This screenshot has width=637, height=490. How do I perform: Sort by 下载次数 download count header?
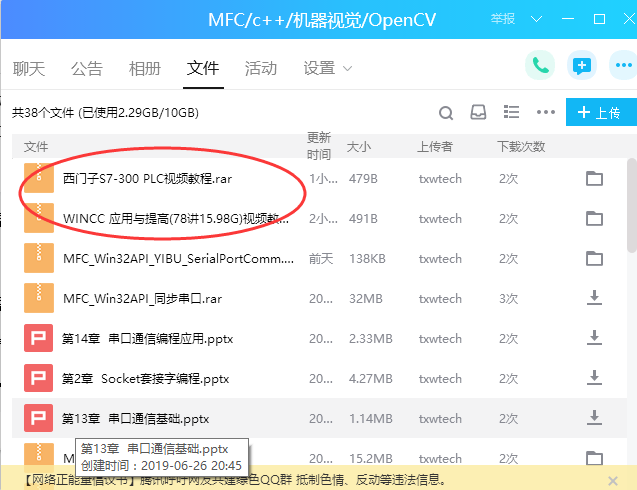[521, 147]
